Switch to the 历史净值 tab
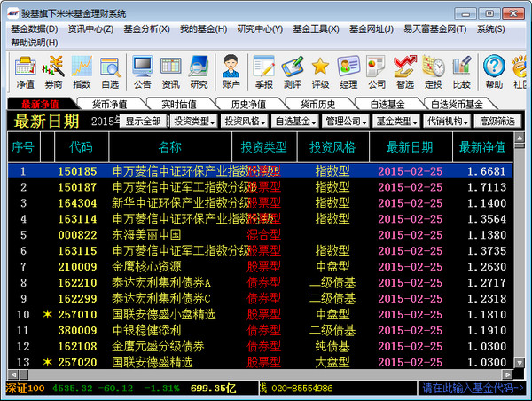 coord(248,104)
